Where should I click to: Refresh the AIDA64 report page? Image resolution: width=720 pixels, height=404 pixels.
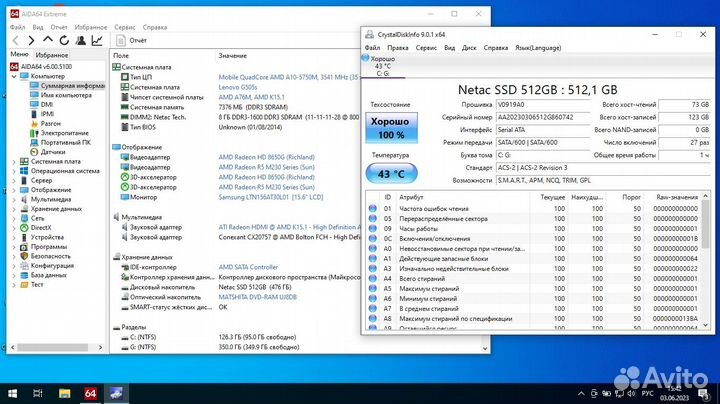[x=64, y=40]
